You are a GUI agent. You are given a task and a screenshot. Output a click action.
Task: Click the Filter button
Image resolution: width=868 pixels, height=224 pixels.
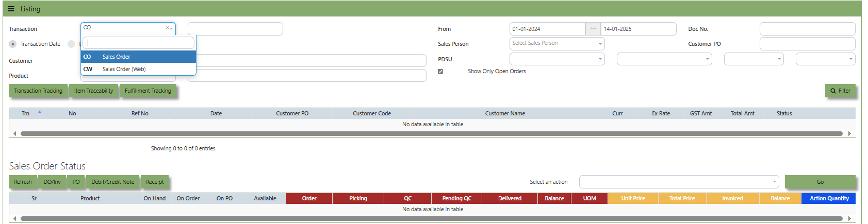coord(840,91)
